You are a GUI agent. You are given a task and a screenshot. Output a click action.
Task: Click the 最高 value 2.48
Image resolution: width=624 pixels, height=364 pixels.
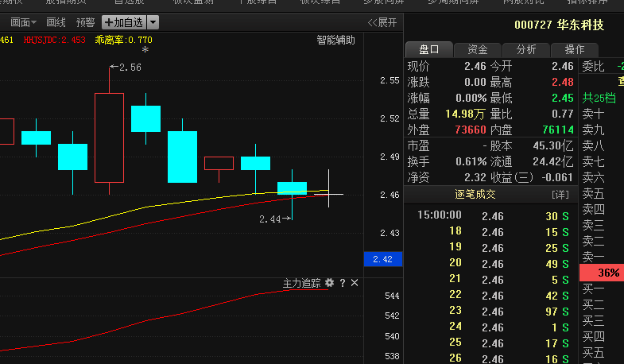[x=562, y=83]
